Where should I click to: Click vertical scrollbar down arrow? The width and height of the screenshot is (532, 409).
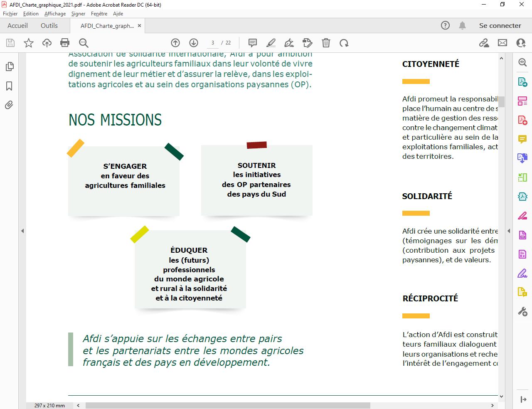tap(501, 397)
